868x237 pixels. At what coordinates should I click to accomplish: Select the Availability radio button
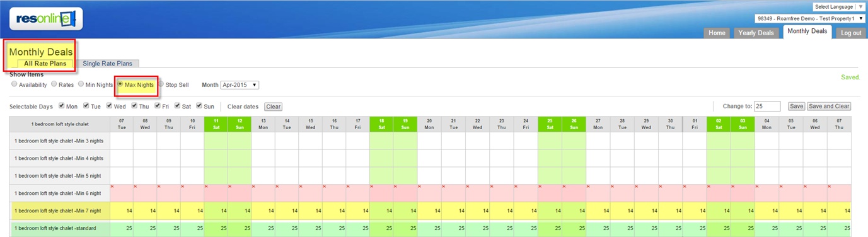click(x=14, y=84)
